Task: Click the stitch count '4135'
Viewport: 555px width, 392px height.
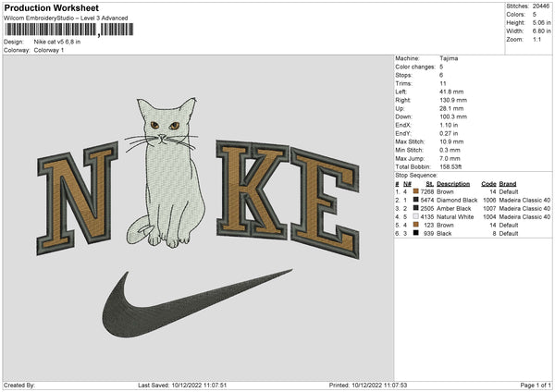Action: click(x=427, y=217)
